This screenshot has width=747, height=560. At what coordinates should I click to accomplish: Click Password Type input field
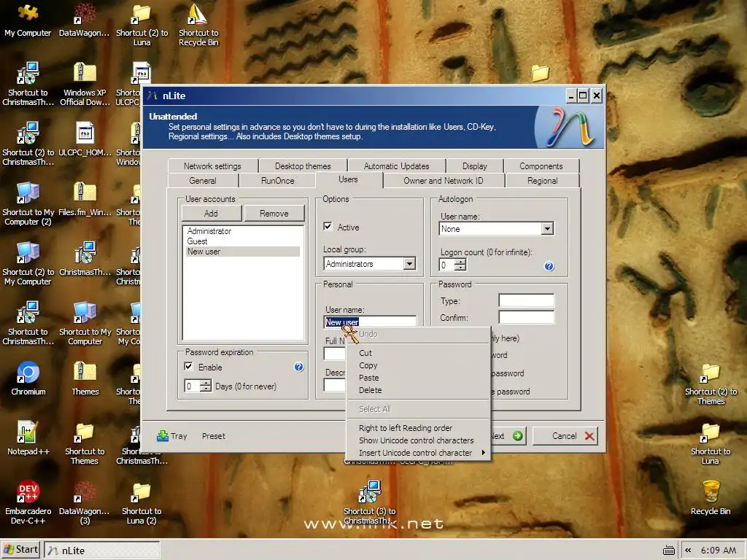(x=527, y=300)
